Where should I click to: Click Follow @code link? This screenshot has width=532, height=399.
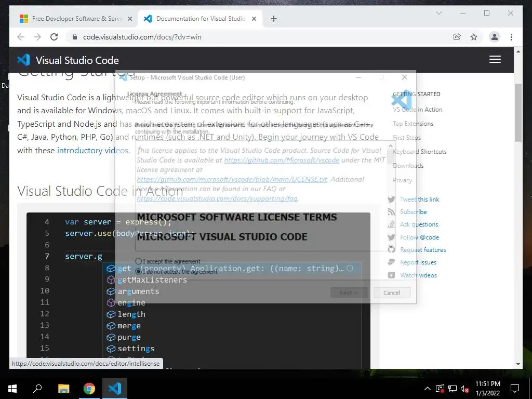point(419,237)
